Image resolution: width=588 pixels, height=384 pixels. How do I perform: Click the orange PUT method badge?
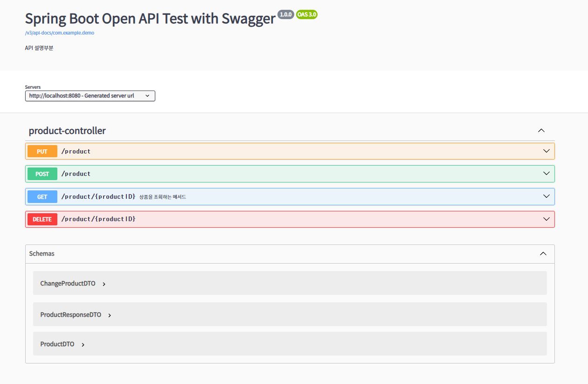(42, 151)
